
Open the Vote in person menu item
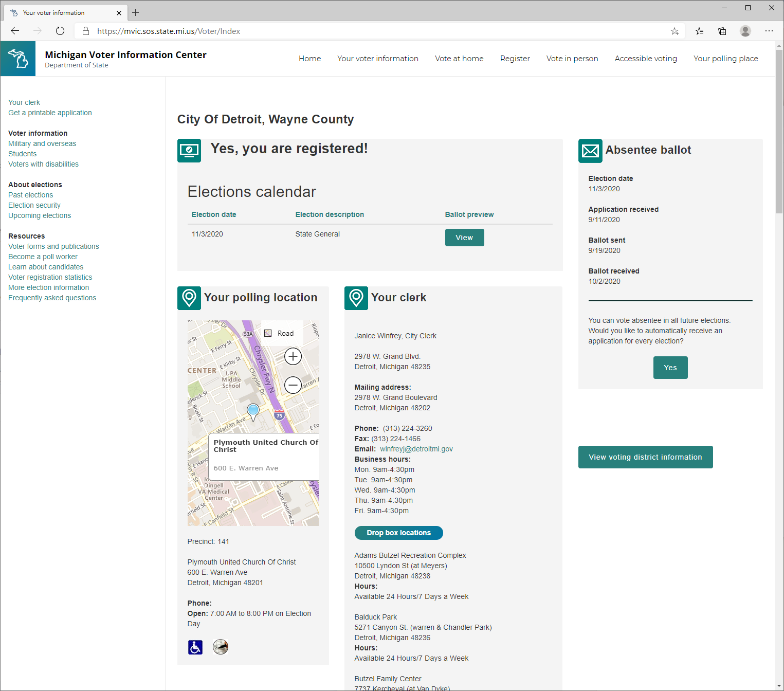click(572, 59)
